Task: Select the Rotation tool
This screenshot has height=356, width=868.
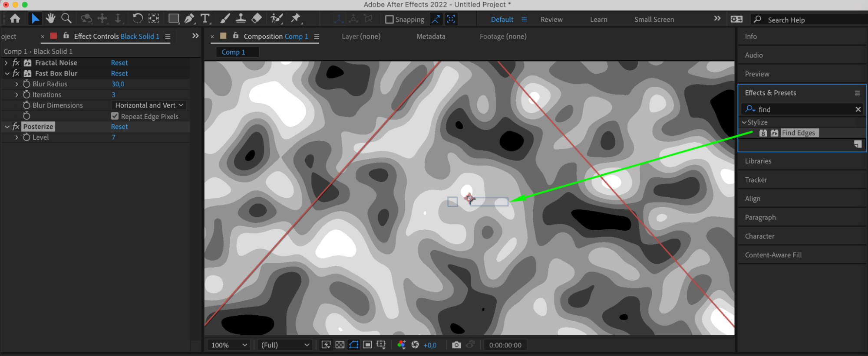Action: click(137, 18)
